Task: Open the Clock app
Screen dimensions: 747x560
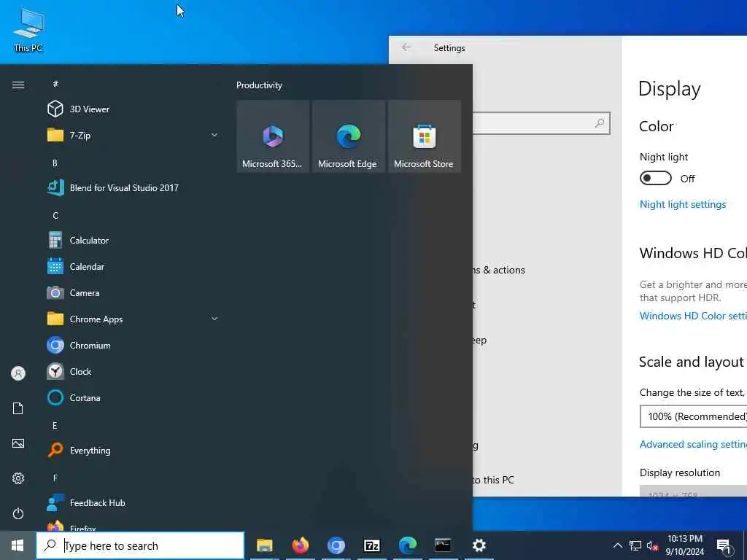Action: 133,371
